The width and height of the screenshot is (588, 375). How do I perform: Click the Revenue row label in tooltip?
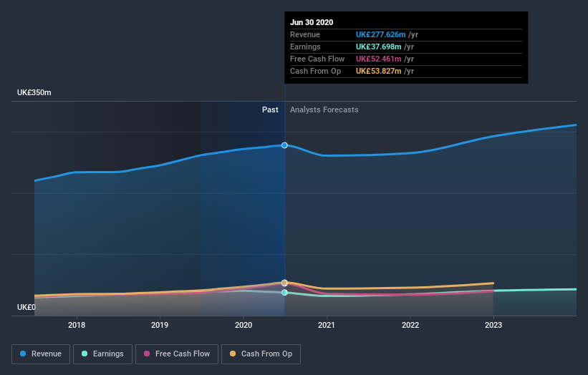pos(305,34)
